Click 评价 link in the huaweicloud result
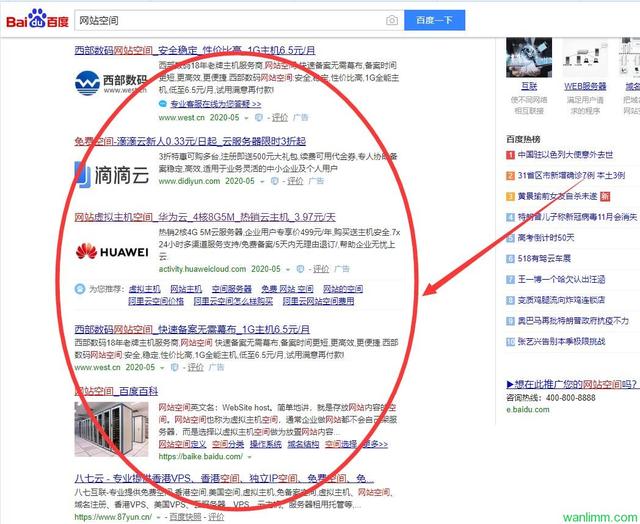 pos(321,269)
